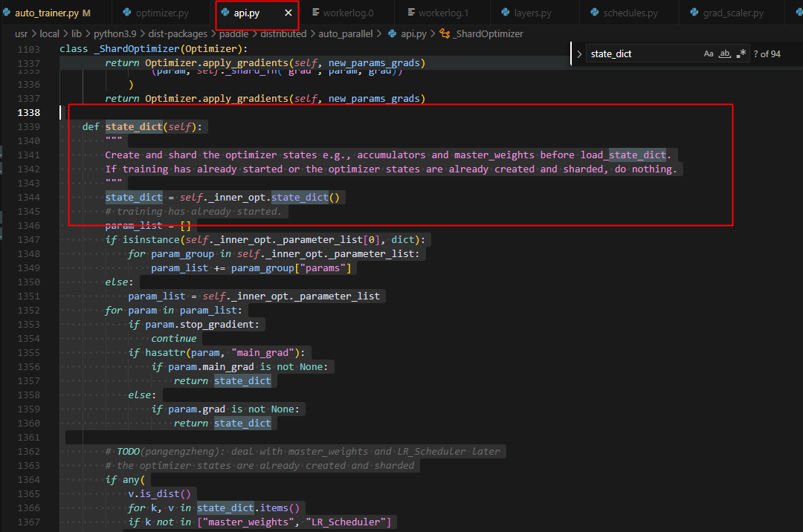Click line number 1339 in the gutter

pos(28,127)
